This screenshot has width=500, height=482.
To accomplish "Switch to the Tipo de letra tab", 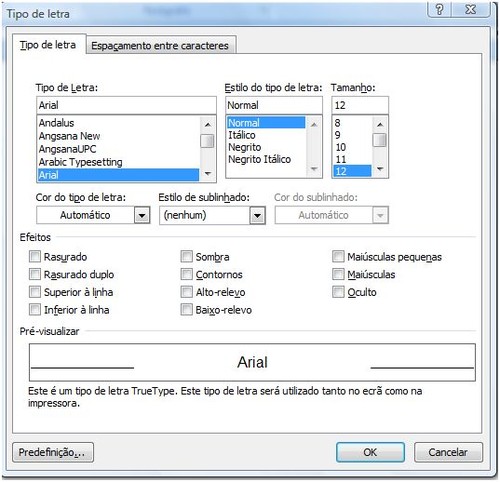I will tap(48, 45).
